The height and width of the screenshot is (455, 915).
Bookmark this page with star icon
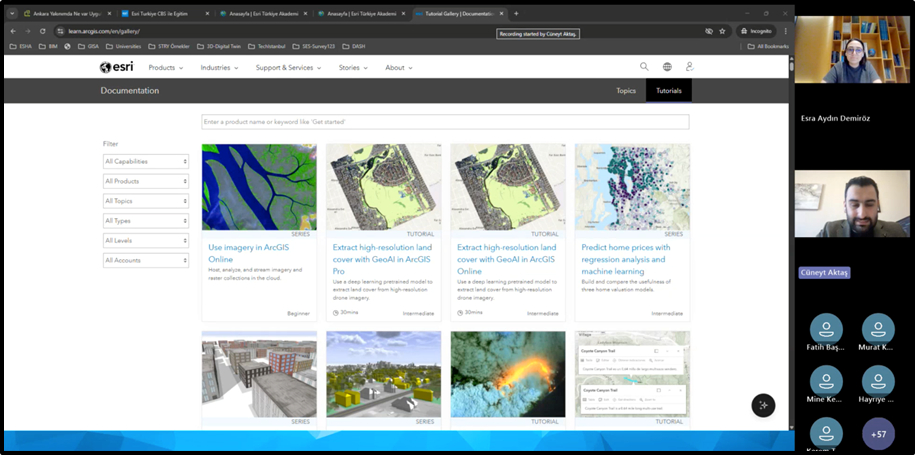[722, 31]
